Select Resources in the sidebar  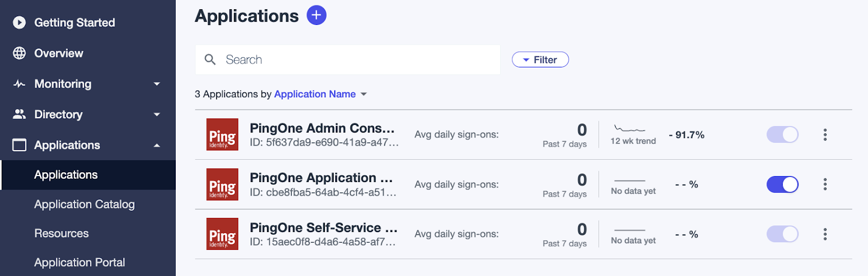click(x=61, y=233)
